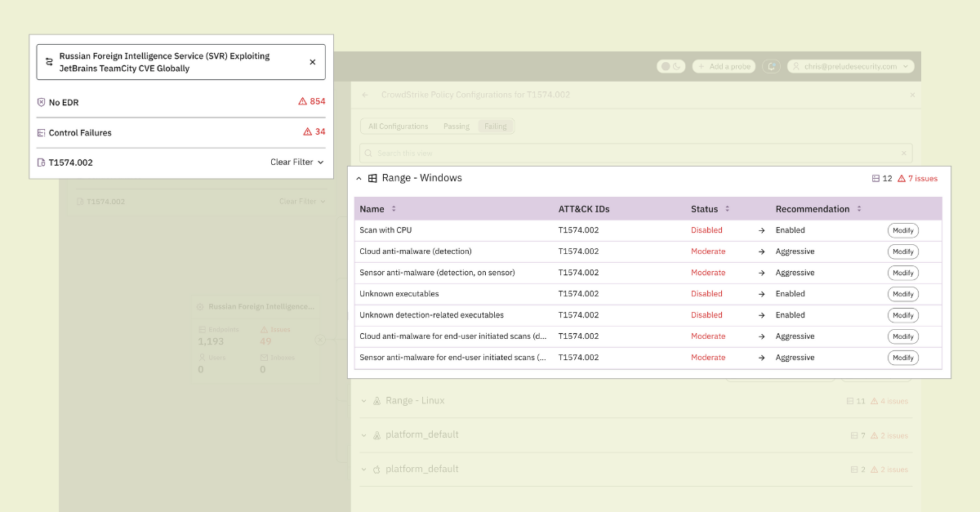Click the Inboxes envelope icon in the node card
980x512 pixels.
(x=264, y=358)
